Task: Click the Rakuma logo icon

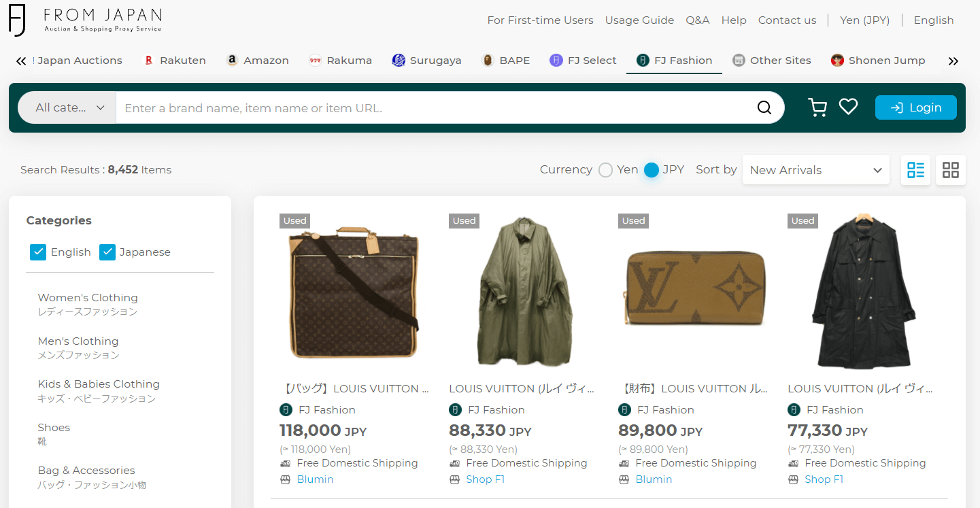Action: click(x=315, y=61)
